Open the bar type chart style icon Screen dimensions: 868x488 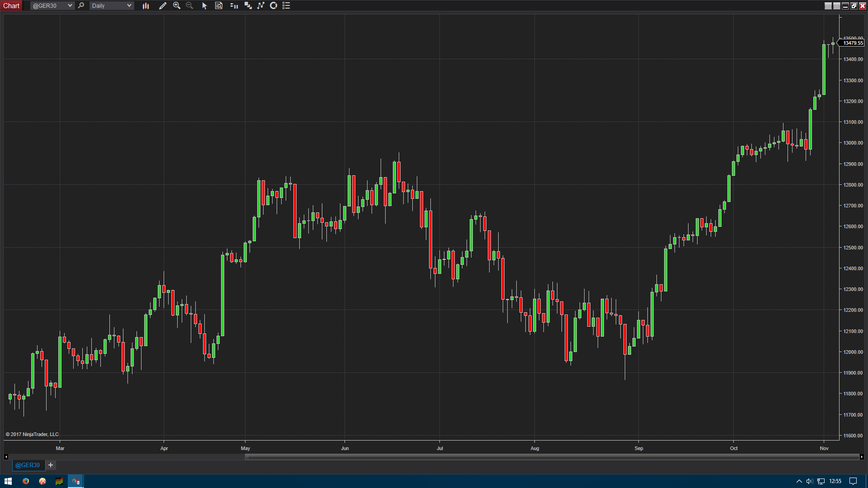click(x=146, y=6)
